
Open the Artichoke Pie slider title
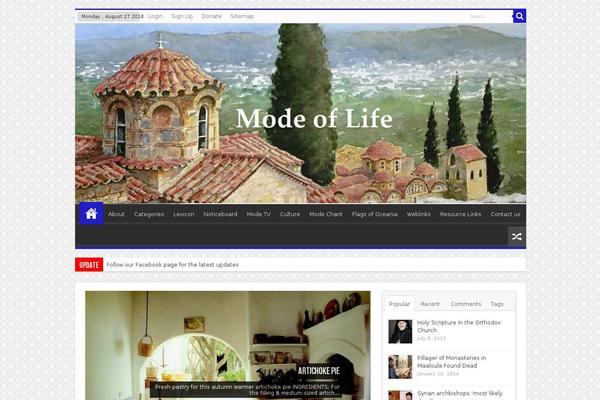(319, 371)
